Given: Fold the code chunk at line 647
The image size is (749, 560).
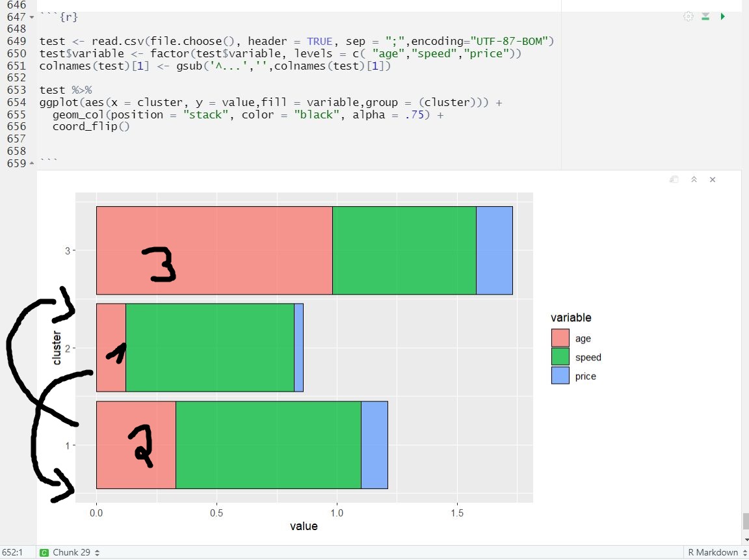Looking at the screenshot, I should tap(32, 17).
